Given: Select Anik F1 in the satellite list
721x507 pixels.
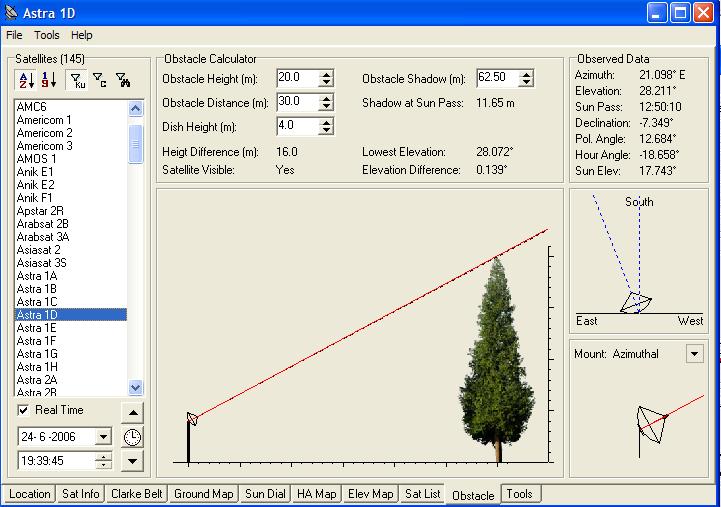Looking at the screenshot, I should pyautogui.click(x=71, y=198).
